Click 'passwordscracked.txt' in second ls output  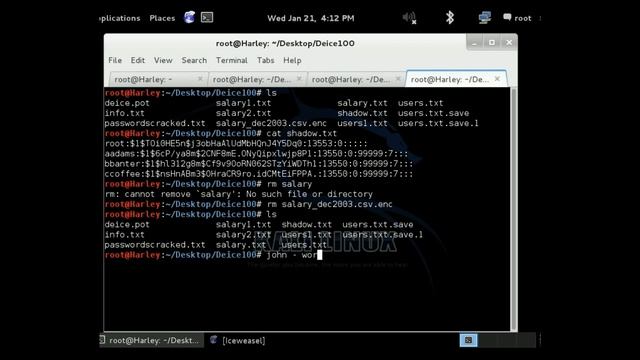[155, 245]
